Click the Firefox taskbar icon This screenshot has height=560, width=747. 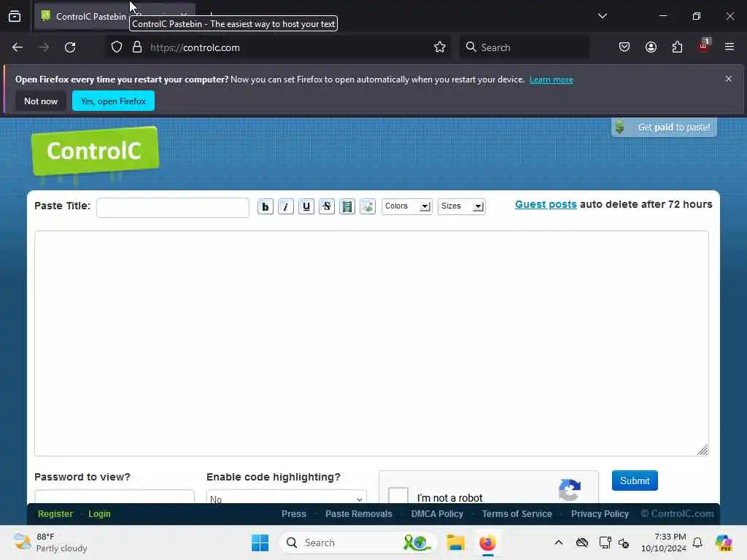(x=487, y=542)
